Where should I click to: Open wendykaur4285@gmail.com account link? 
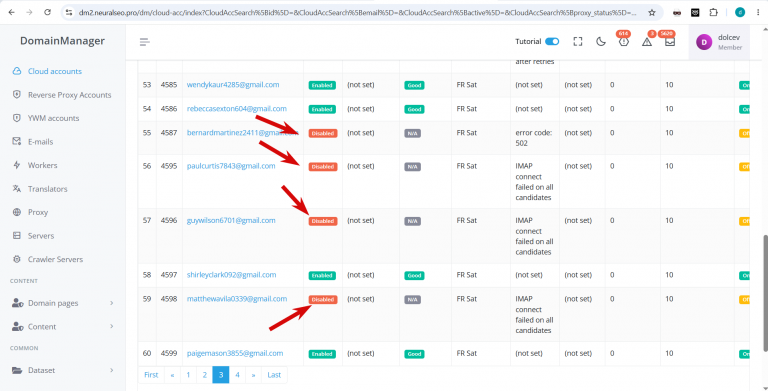pyautogui.click(x=233, y=85)
